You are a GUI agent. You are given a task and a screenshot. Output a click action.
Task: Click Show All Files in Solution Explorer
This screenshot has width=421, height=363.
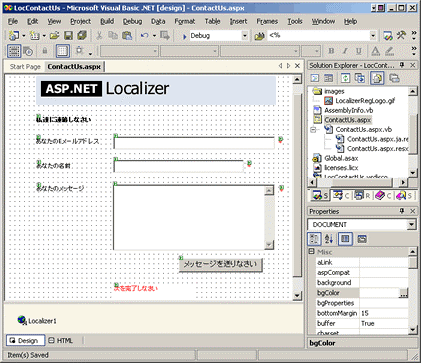[377, 78]
